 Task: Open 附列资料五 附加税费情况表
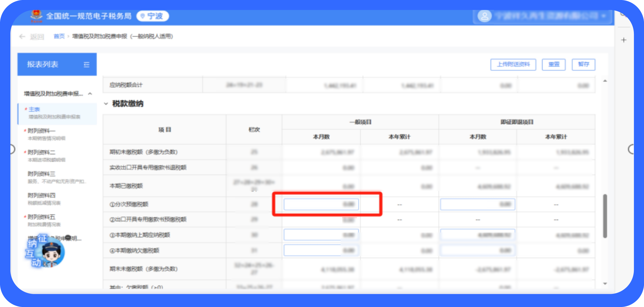coord(41,217)
